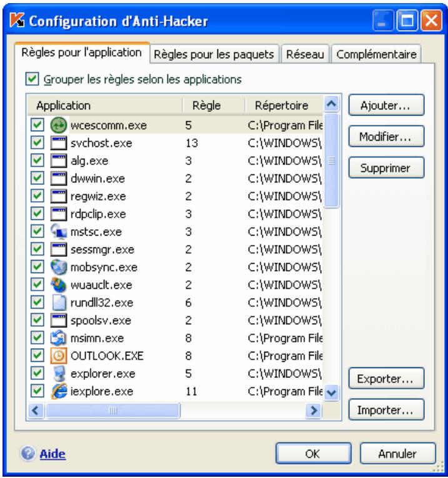Uncheck the msimn.exe rule checkbox

click(x=37, y=338)
